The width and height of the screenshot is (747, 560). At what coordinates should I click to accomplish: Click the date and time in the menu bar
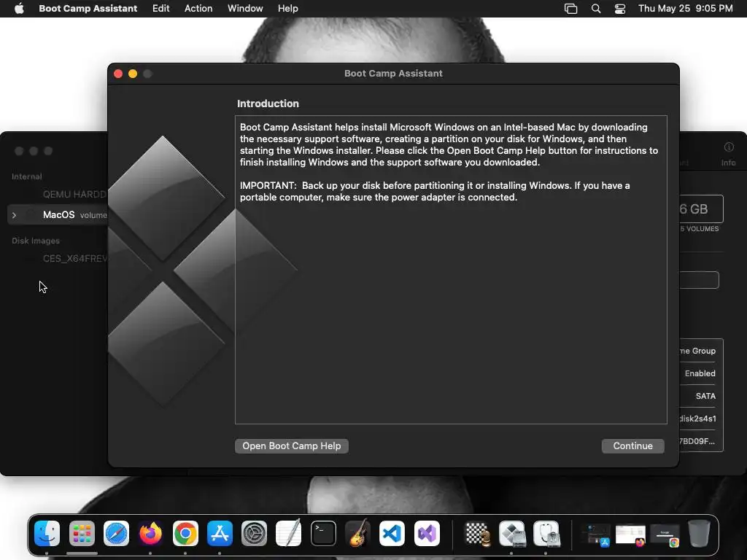point(685,9)
